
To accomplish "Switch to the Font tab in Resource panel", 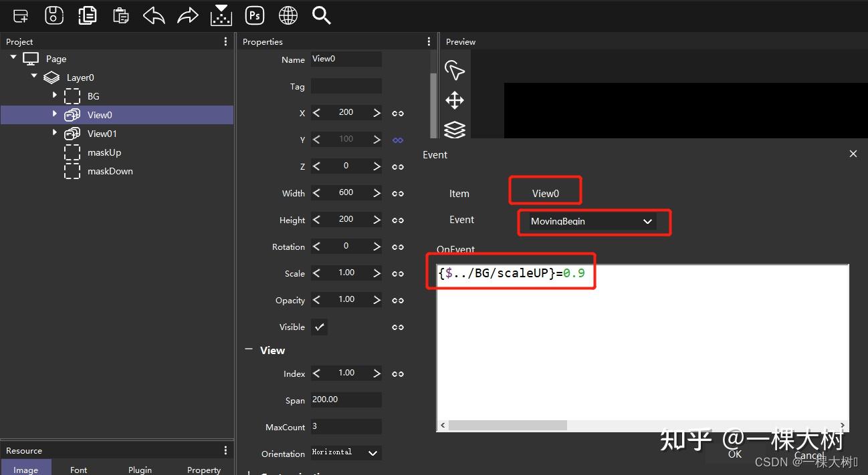I will (78, 469).
